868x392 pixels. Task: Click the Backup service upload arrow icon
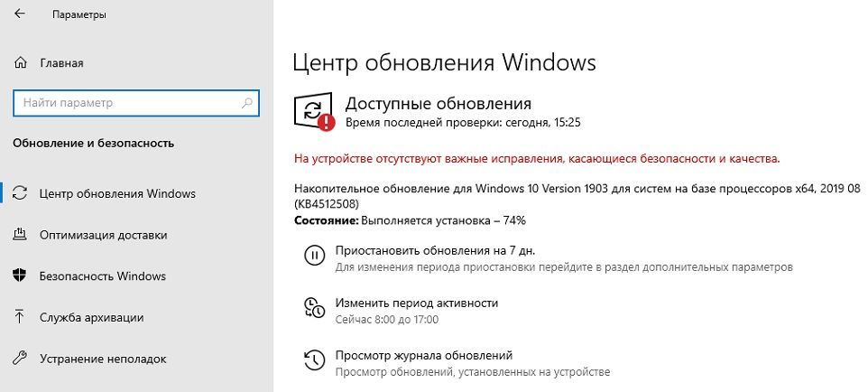click(21, 317)
